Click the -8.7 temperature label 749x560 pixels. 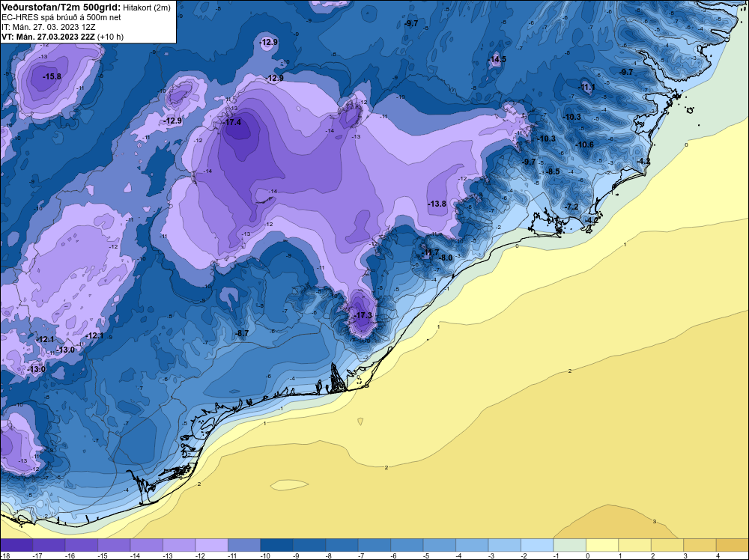tap(242, 333)
